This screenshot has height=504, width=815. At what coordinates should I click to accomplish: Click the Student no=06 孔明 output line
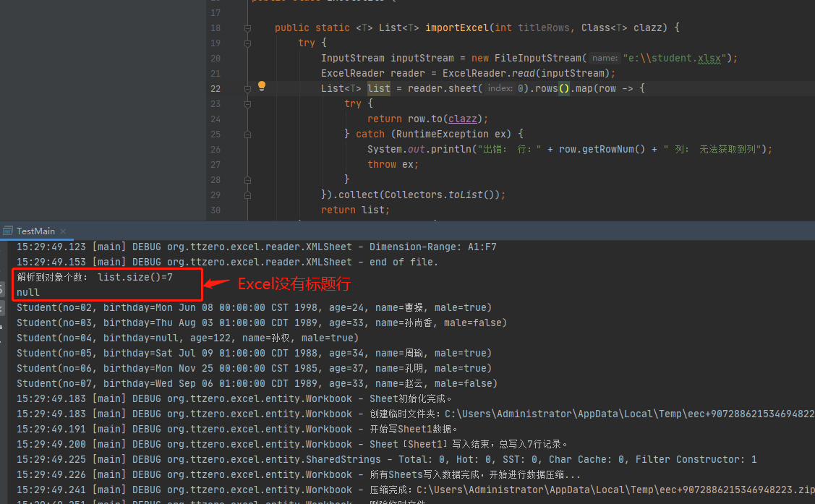(254, 368)
